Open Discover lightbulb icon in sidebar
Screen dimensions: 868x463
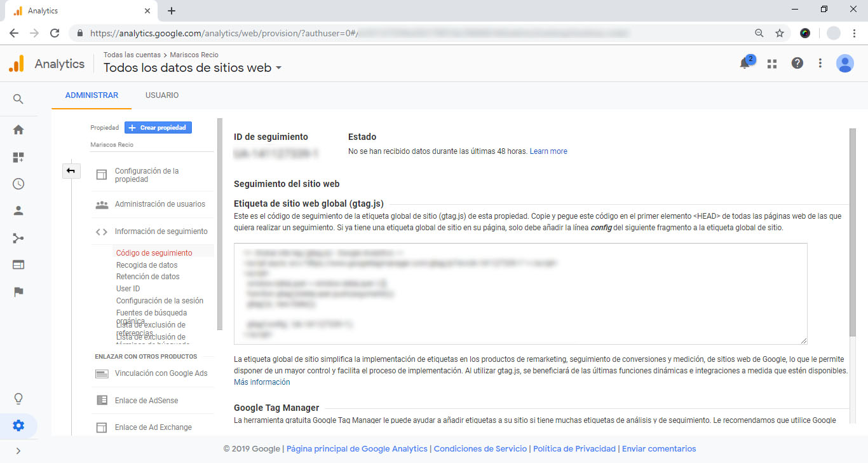(18, 399)
